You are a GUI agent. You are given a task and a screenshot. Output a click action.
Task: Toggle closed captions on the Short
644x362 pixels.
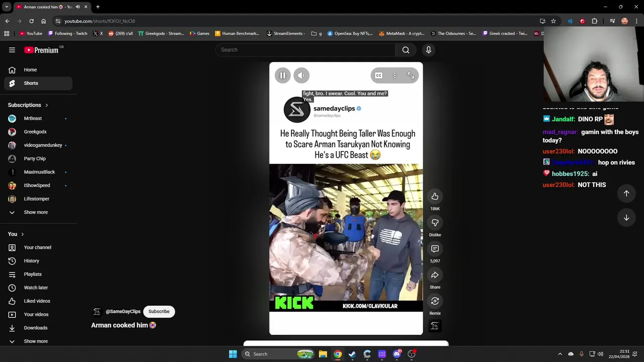[378, 75]
